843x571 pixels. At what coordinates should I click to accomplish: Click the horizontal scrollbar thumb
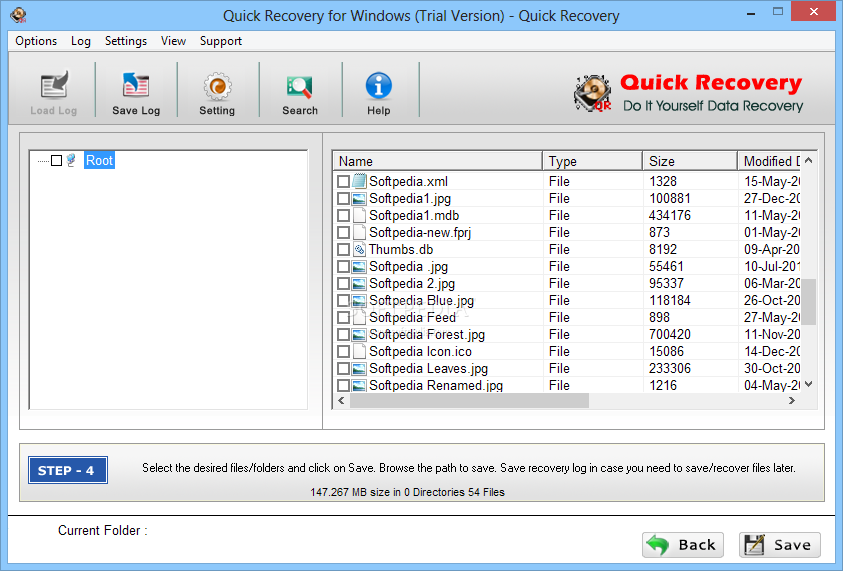point(469,401)
